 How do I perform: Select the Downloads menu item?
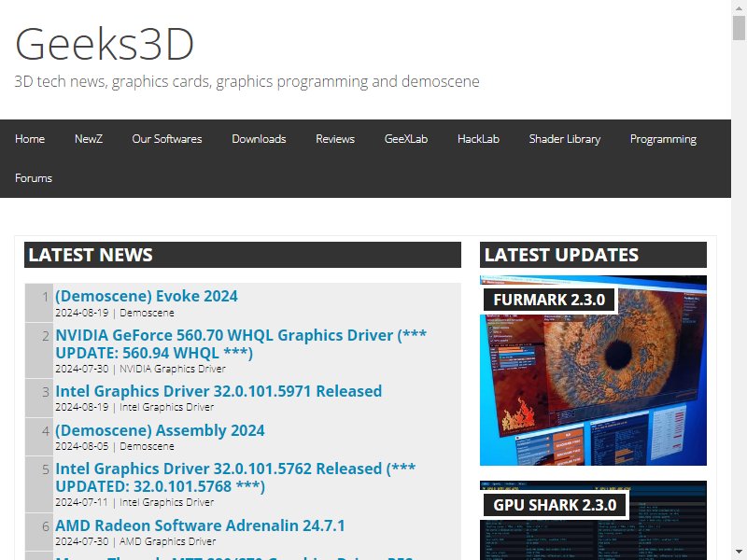tap(259, 139)
